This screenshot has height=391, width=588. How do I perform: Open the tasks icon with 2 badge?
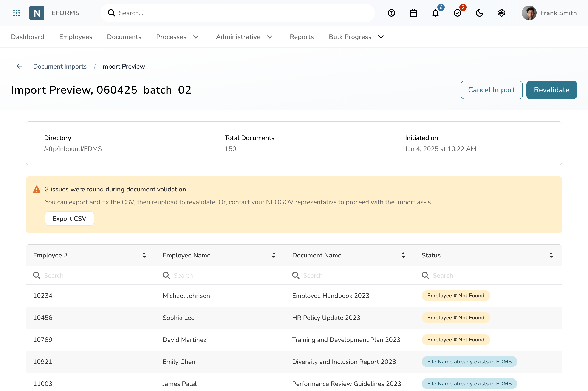pos(458,13)
